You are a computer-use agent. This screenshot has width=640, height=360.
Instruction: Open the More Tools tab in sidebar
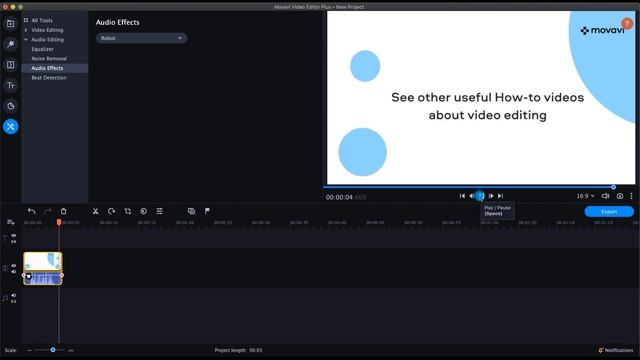[x=11, y=127]
